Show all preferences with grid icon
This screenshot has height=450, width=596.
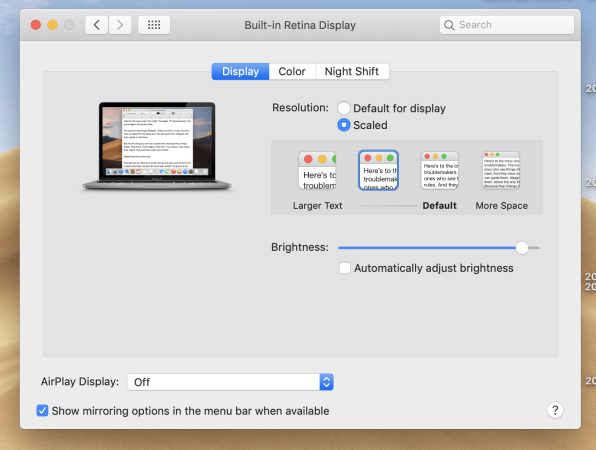click(154, 25)
